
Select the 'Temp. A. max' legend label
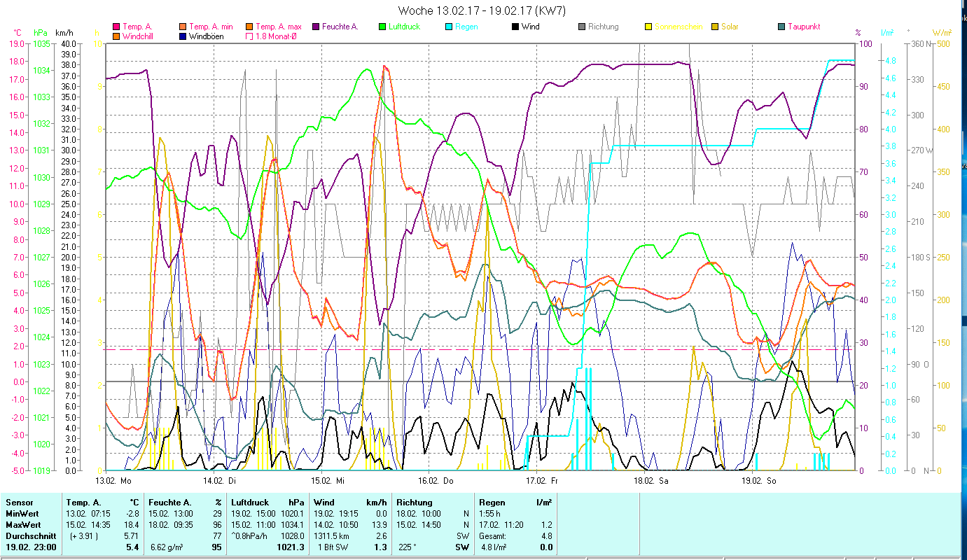click(279, 27)
